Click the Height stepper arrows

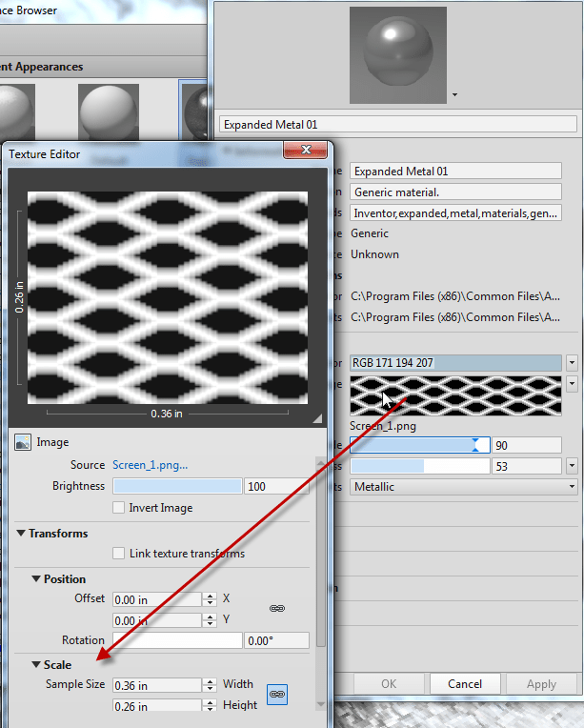click(x=210, y=705)
